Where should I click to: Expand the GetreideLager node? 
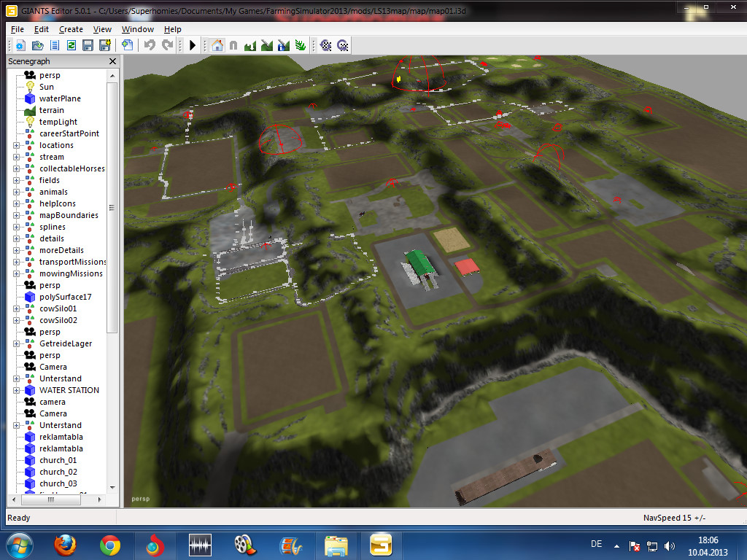click(16, 344)
